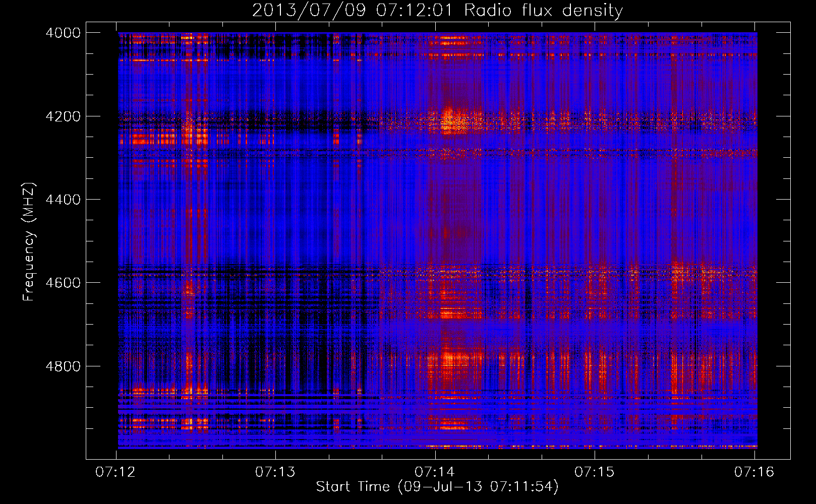The image size is (816, 504).
Task: Click the 07:14 time axis label
Action: (x=435, y=472)
